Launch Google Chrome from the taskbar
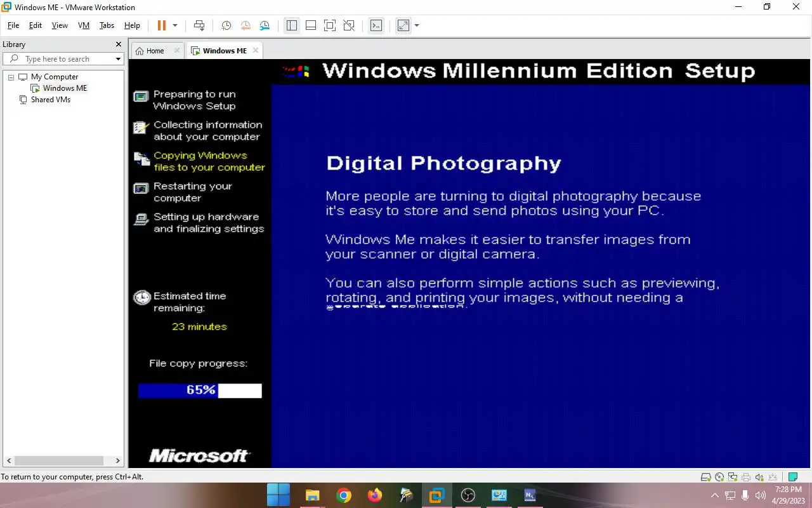This screenshot has height=508, width=812. (343, 495)
